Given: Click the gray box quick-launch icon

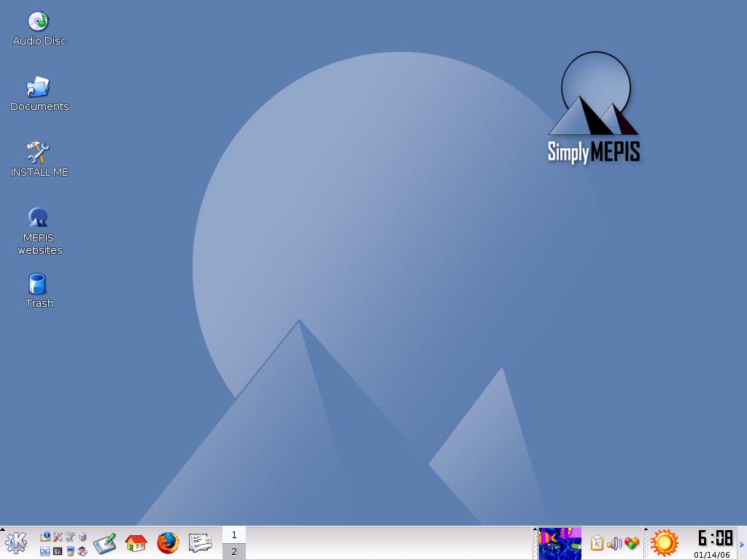Looking at the screenshot, I should tap(82, 537).
